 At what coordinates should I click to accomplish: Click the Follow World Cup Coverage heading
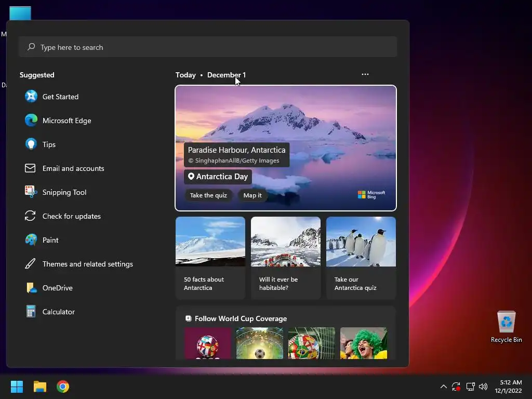point(241,318)
